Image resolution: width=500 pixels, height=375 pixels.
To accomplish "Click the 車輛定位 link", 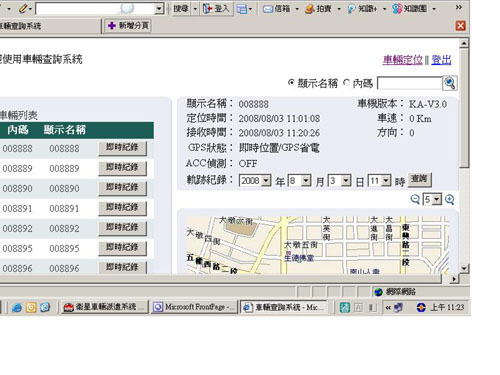I will point(403,60).
